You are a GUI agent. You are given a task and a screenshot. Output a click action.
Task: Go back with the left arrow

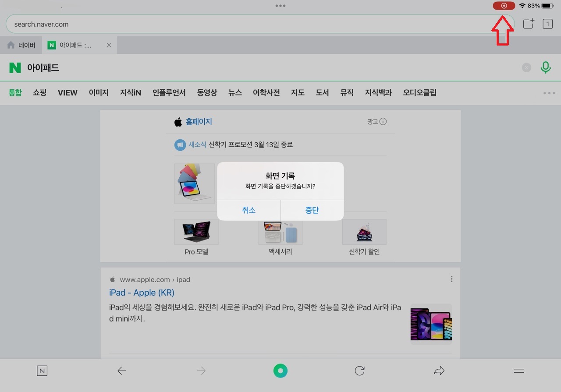click(121, 371)
